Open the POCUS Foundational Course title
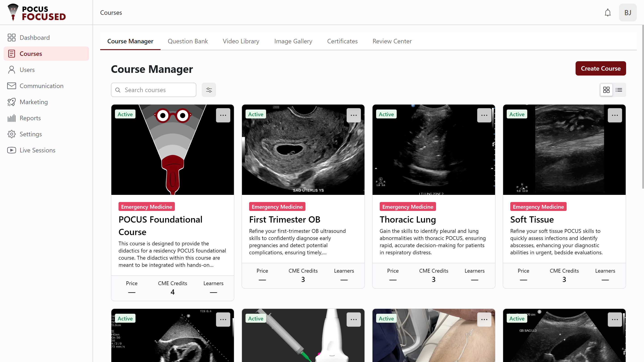The height and width of the screenshot is (362, 644). point(161,226)
